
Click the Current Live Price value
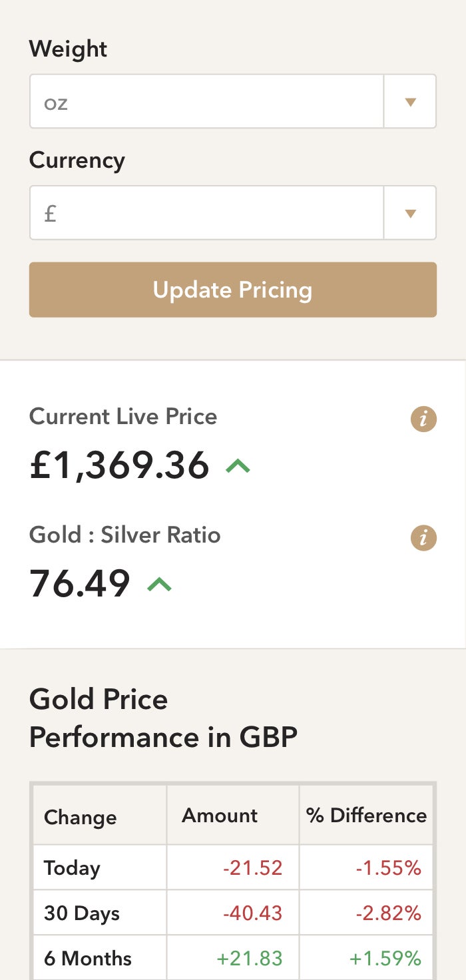pos(120,466)
